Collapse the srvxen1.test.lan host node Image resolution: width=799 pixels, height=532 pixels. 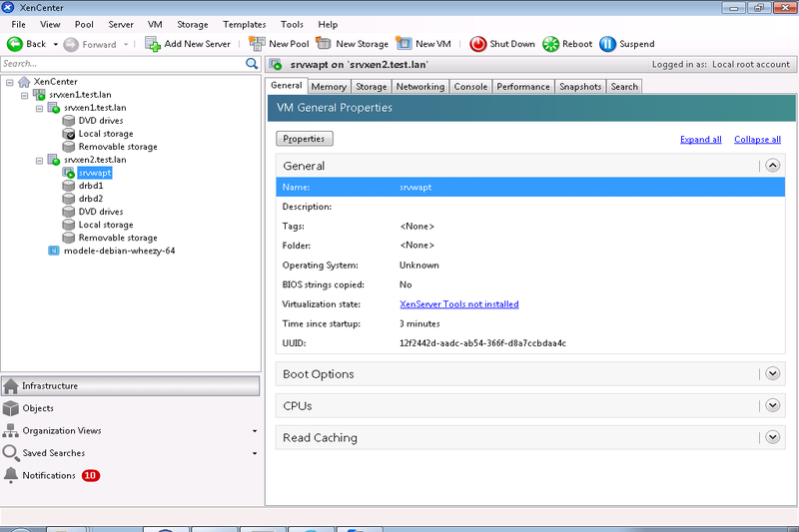point(39,108)
